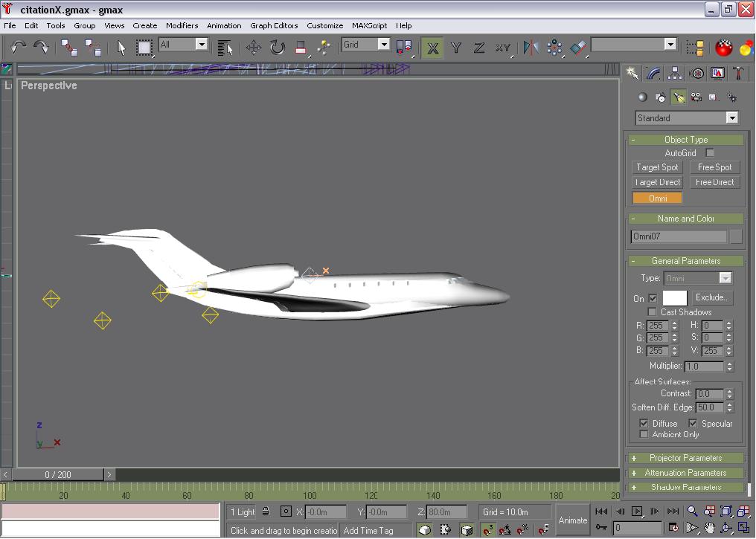This screenshot has height=539, width=756.
Task: Select the Select and Move tool
Action: coord(253,48)
